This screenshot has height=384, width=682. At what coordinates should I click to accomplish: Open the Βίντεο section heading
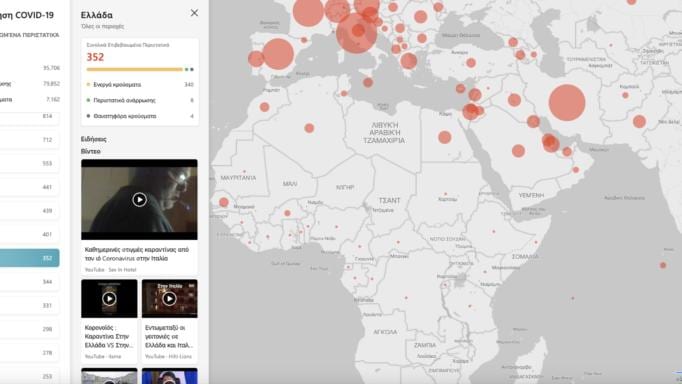point(90,151)
